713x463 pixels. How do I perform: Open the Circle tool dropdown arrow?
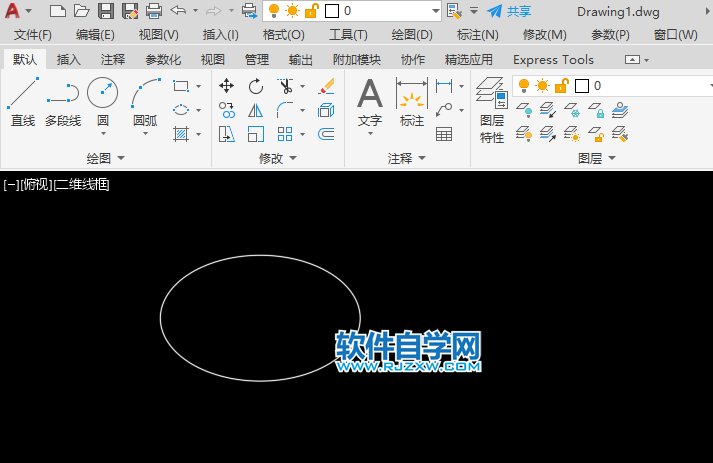pos(103,134)
